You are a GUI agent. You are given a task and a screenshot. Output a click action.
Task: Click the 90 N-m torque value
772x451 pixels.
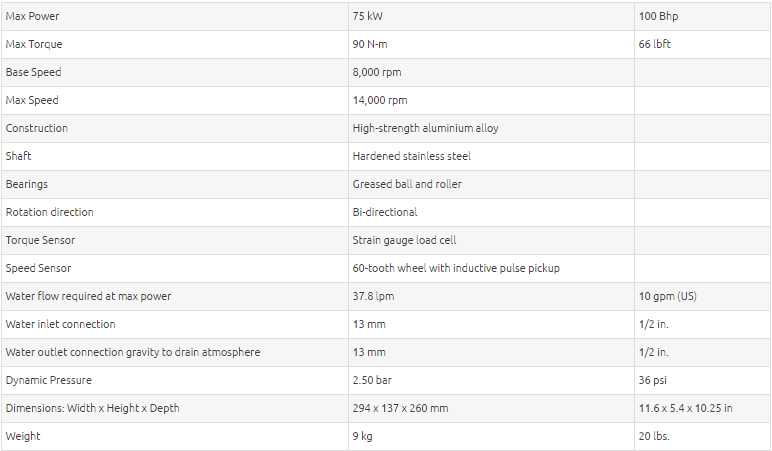(370, 44)
